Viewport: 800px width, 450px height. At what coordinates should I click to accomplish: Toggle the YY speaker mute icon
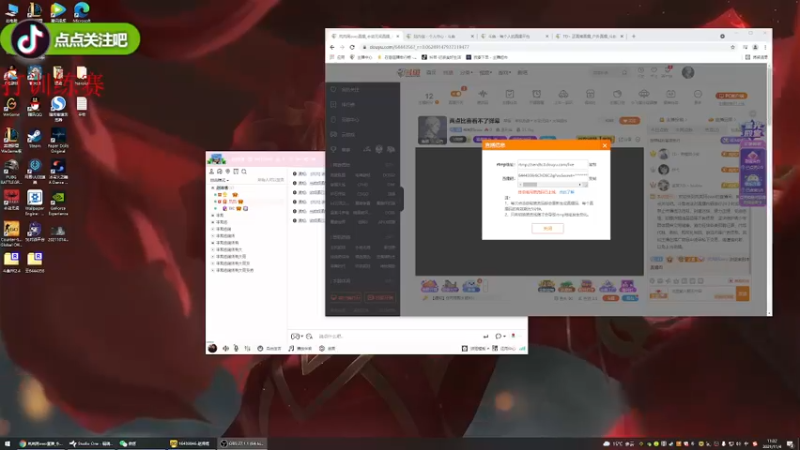pos(226,348)
